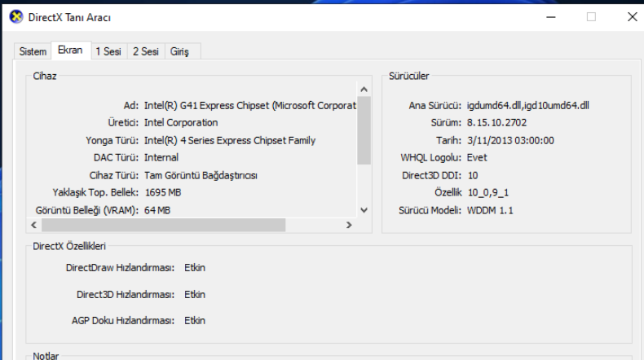Click the Direct3D DDI value 10

pos(473,176)
